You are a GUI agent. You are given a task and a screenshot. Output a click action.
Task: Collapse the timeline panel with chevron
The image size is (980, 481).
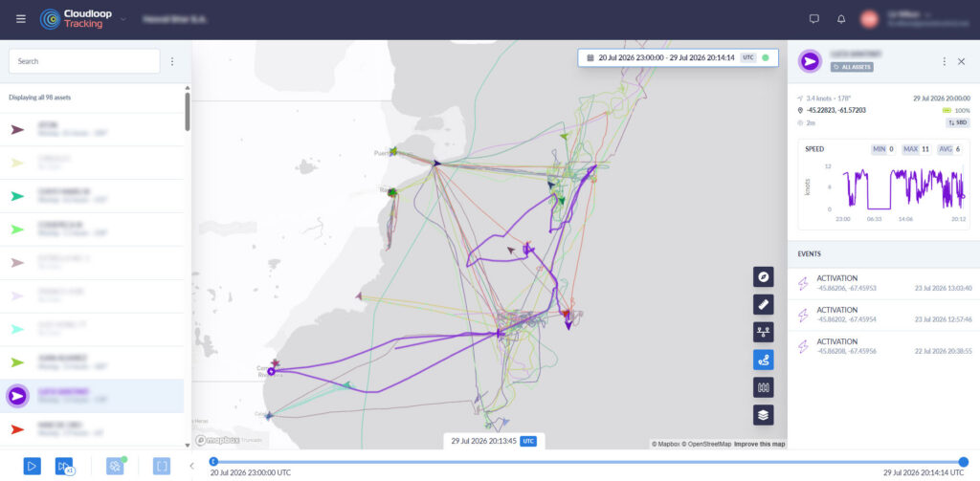click(x=191, y=466)
